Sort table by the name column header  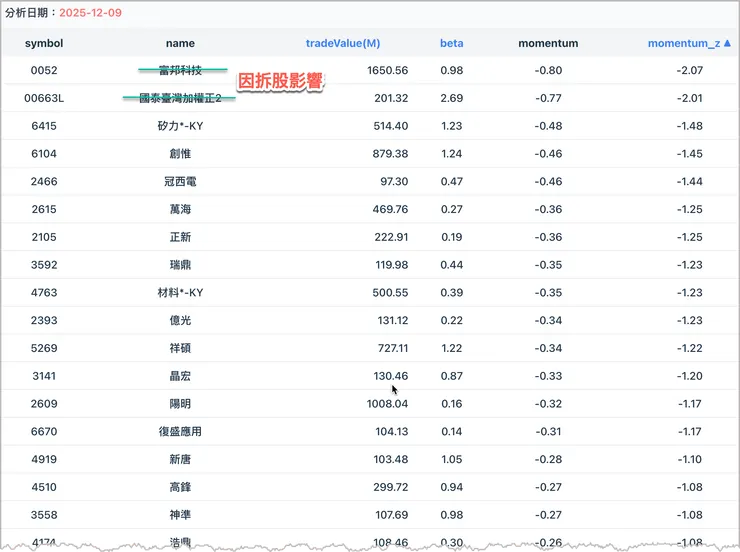pyautogui.click(x=180, y=43)
